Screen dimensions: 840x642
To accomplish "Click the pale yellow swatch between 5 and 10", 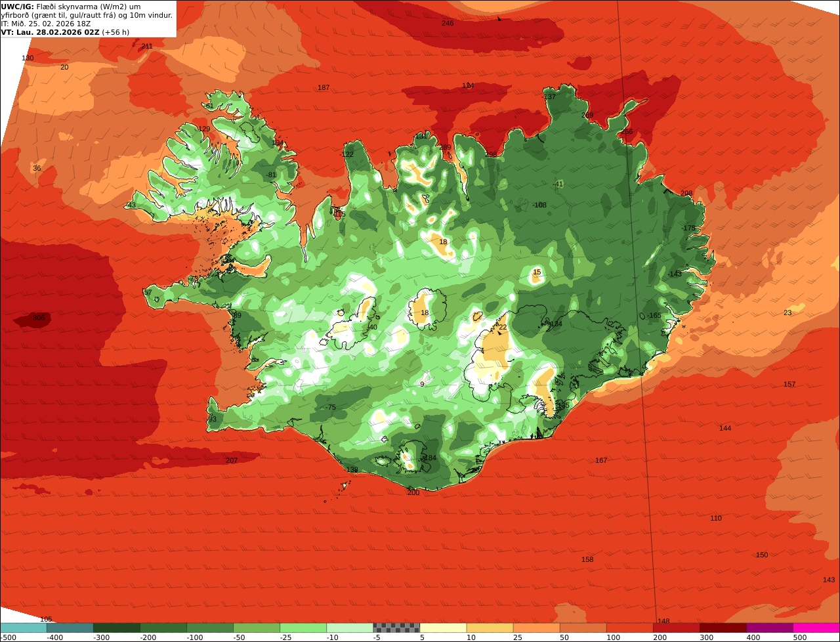I will [443, 628].
